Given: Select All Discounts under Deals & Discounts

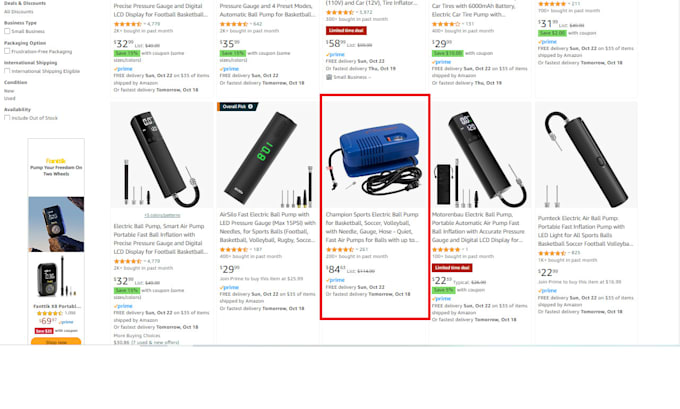Looking at the screenshot, I should (x=19, y=12).
